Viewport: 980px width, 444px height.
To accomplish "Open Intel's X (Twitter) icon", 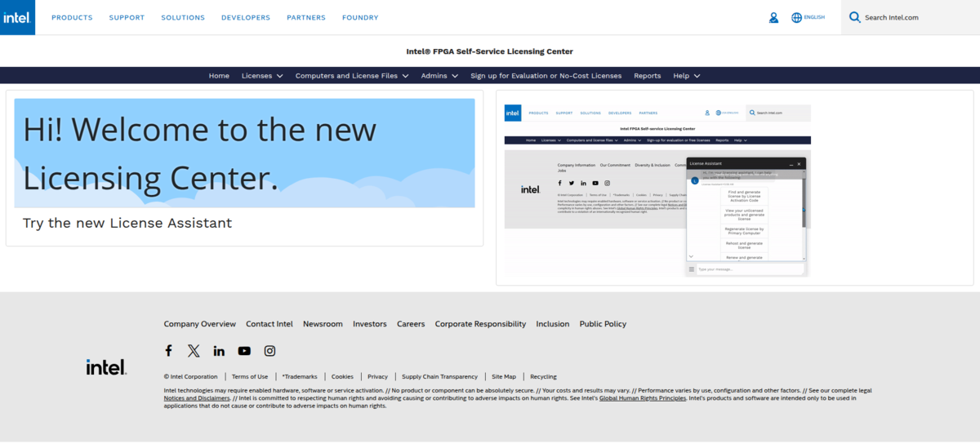I will 194,351.
